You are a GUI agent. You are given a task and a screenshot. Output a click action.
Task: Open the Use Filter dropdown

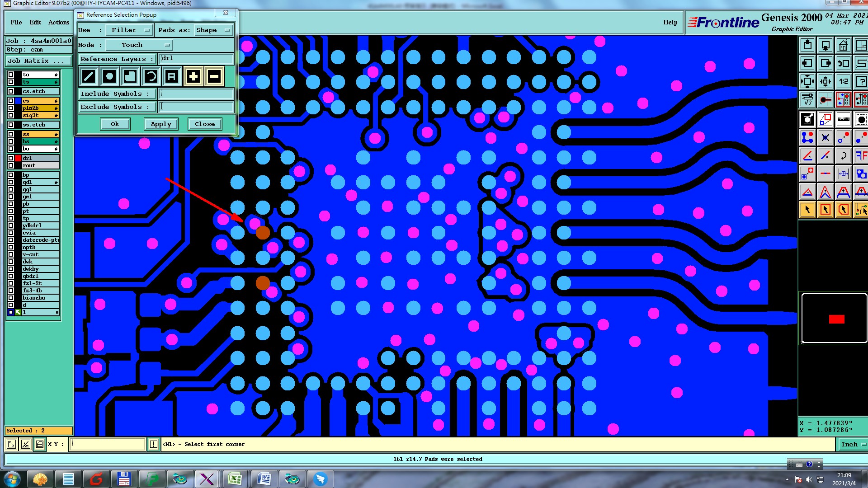point(129,30)
